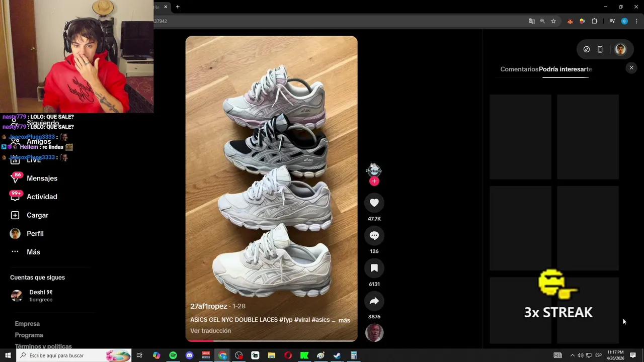Viewport: 644px width, 362px height.
Task: Click the TikTok coin icon in top pill
Action: (x=587, y=49)
